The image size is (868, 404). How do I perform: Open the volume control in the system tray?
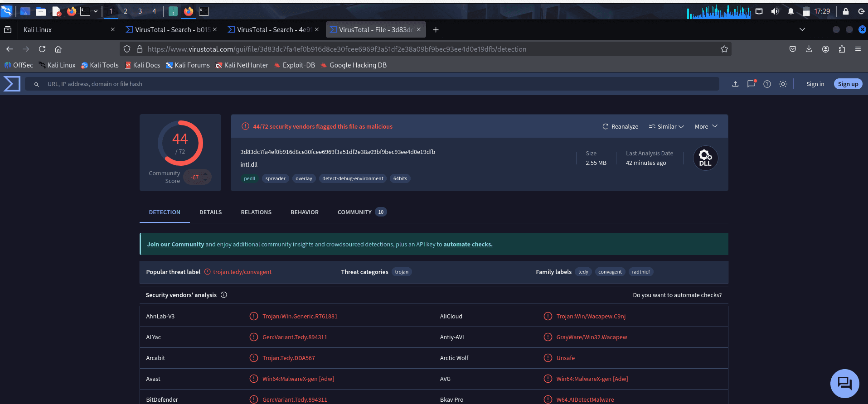click(775, 11)
